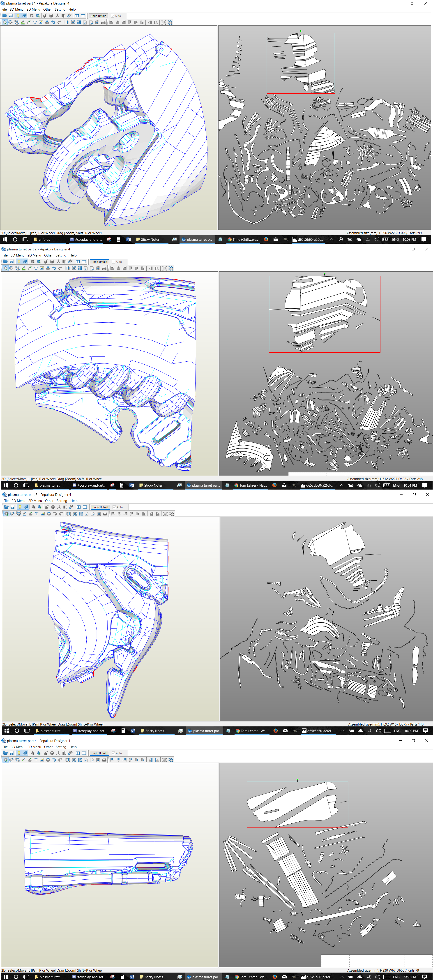Open the Setting menu in part 2 window
The image size is (433, 980).
tap(61, 255)
